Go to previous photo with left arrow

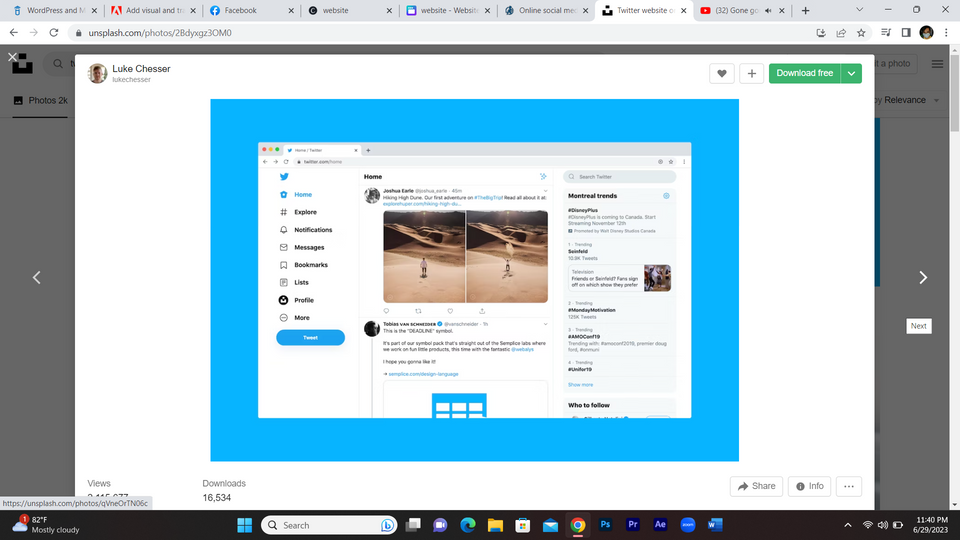(x=37, y=278)
